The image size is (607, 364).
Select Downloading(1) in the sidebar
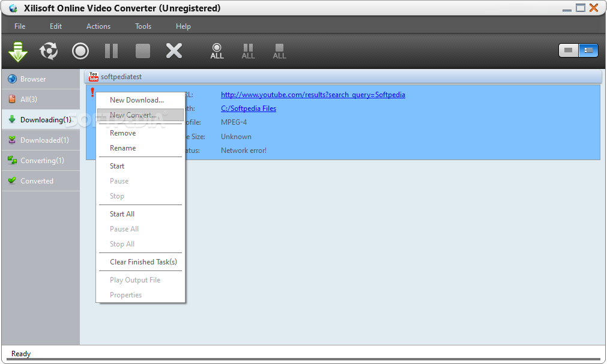click(41, 119)
